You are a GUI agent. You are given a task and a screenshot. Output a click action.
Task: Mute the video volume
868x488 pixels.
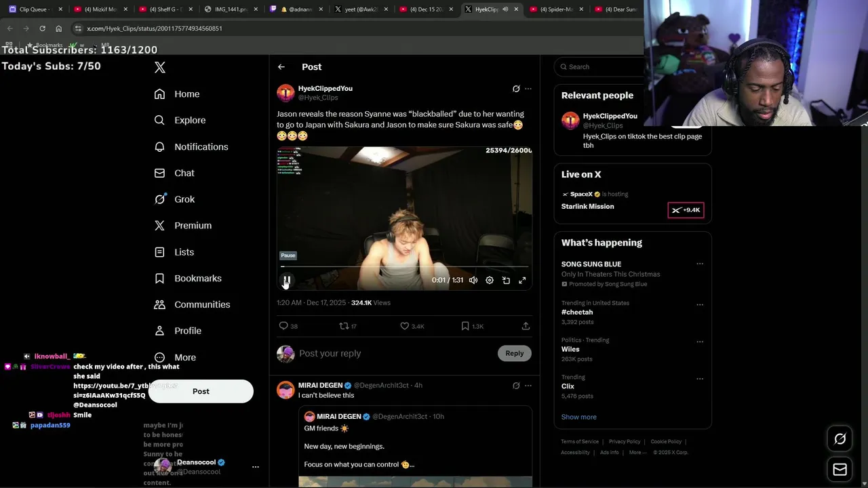point(473,280)
